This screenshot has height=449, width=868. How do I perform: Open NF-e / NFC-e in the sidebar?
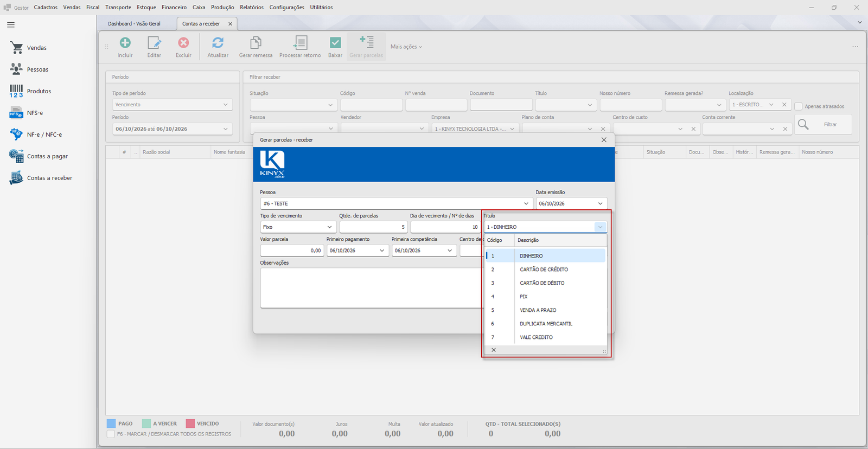coord(44,134)
